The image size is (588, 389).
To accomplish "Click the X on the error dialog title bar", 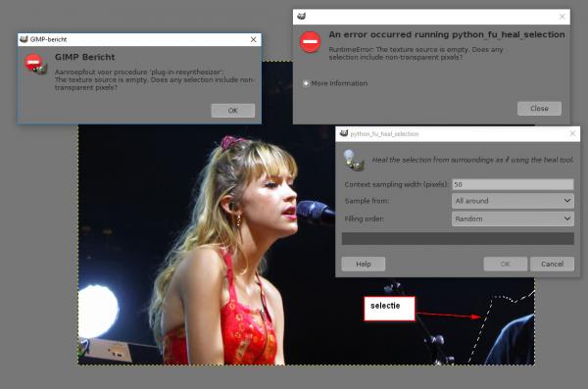I will click(563, 16).
